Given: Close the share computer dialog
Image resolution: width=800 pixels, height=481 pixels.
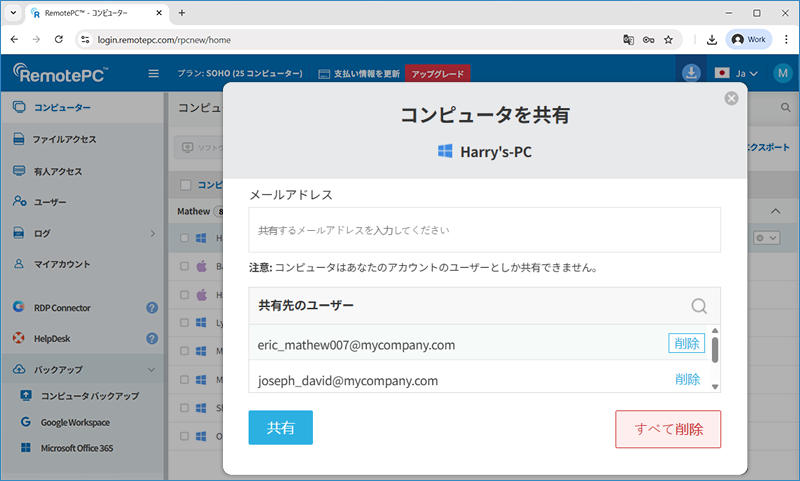Looking at the screenshot, I should (x=731, y=98).
